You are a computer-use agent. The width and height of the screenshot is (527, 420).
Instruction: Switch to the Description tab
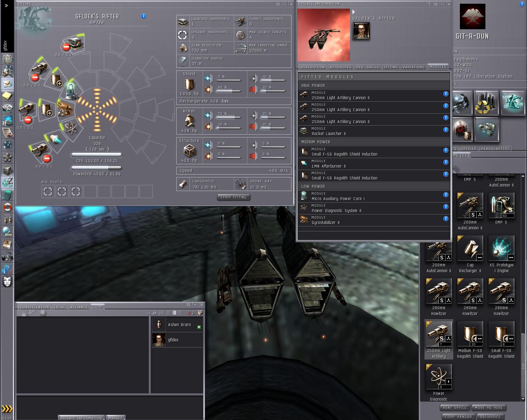coord(313,67)
